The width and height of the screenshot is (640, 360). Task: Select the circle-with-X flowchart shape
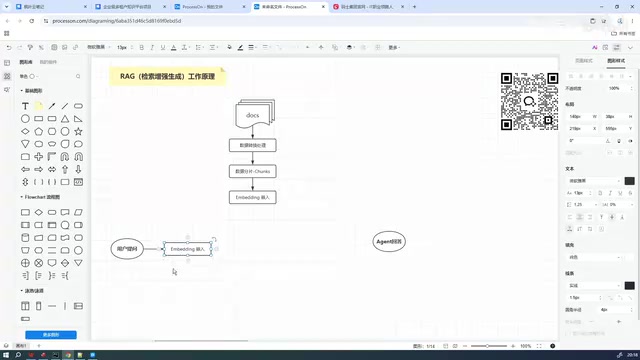[x=38, y=263]
